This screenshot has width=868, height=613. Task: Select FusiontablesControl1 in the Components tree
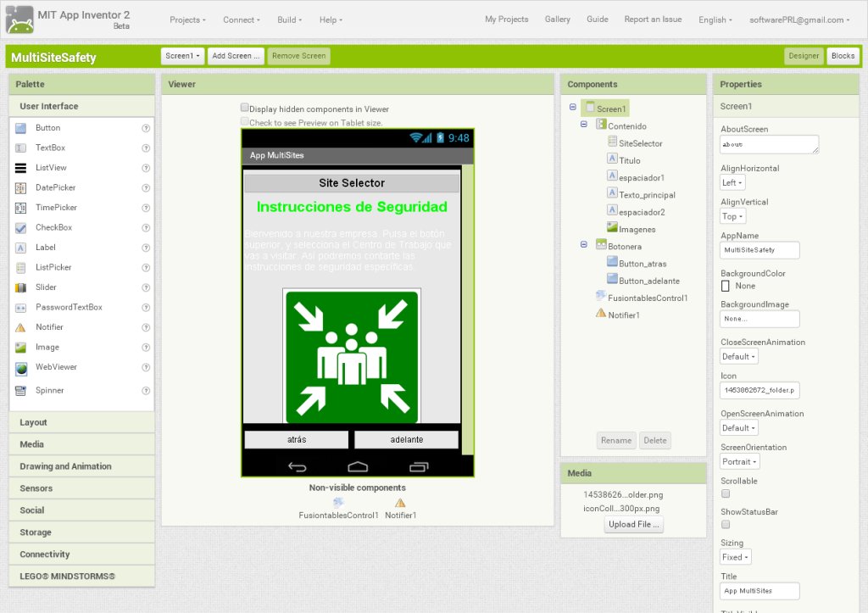point(648,298)
